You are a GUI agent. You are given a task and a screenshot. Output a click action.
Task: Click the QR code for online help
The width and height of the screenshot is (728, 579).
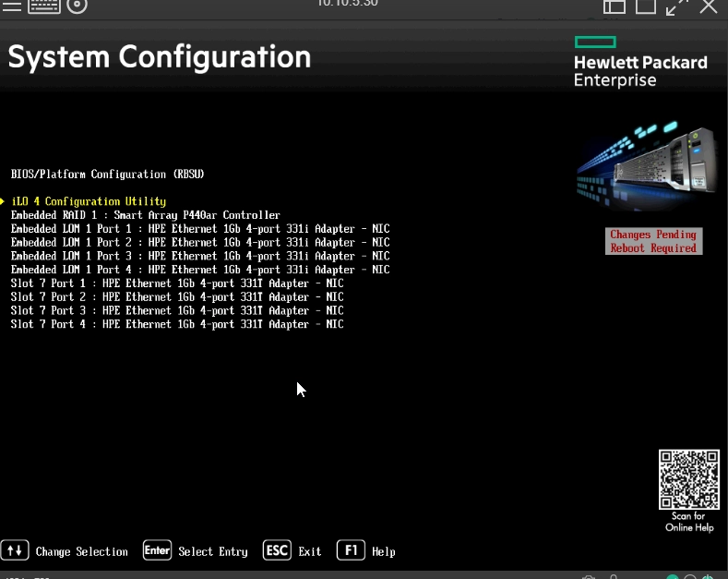click(688, 479)
